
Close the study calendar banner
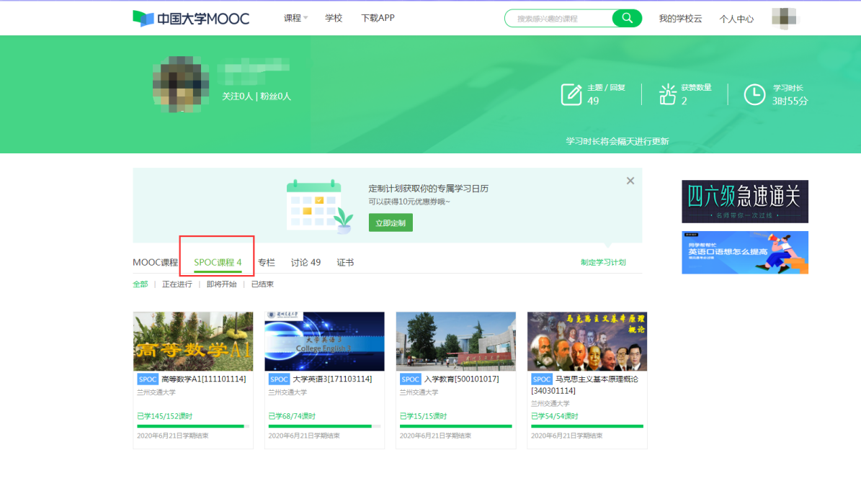click(630, 181)
